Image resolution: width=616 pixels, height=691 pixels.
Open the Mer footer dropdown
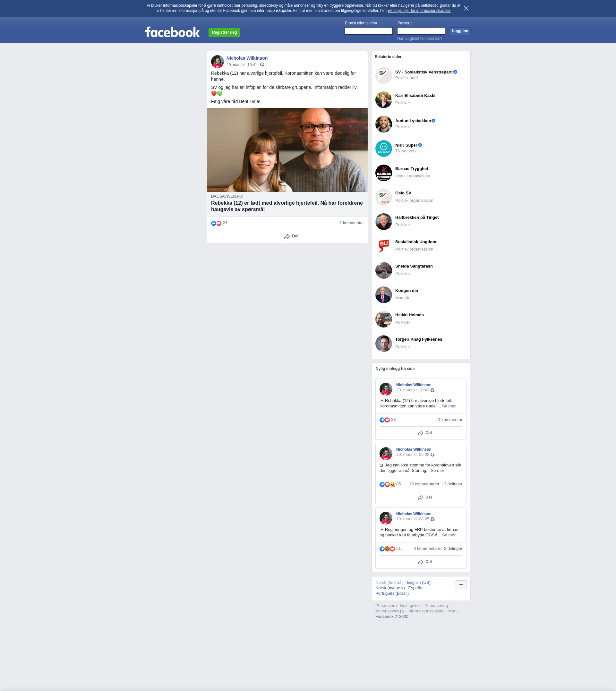click(x=453, y=611)
